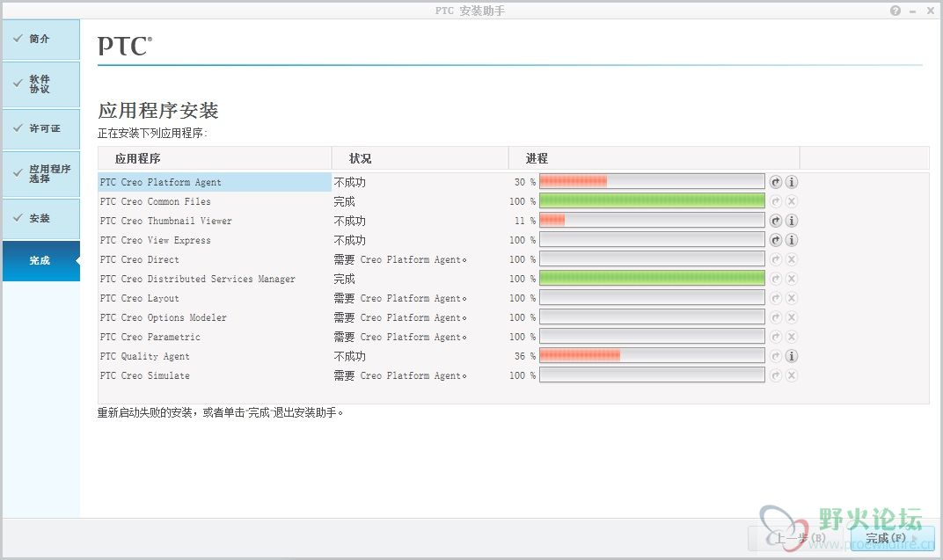Retry icon in PTC Creo Layout row
This screenshot has height=560, width=943.
tap(776, 298)
